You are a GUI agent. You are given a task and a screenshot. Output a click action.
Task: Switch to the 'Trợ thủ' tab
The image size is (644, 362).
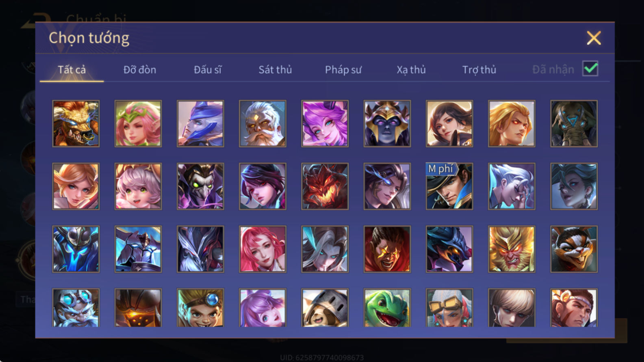point(479,70)
